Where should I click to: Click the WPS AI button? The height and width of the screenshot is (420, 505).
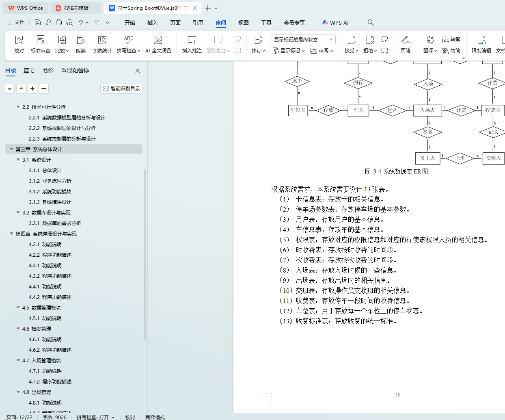tap(335, 23)
